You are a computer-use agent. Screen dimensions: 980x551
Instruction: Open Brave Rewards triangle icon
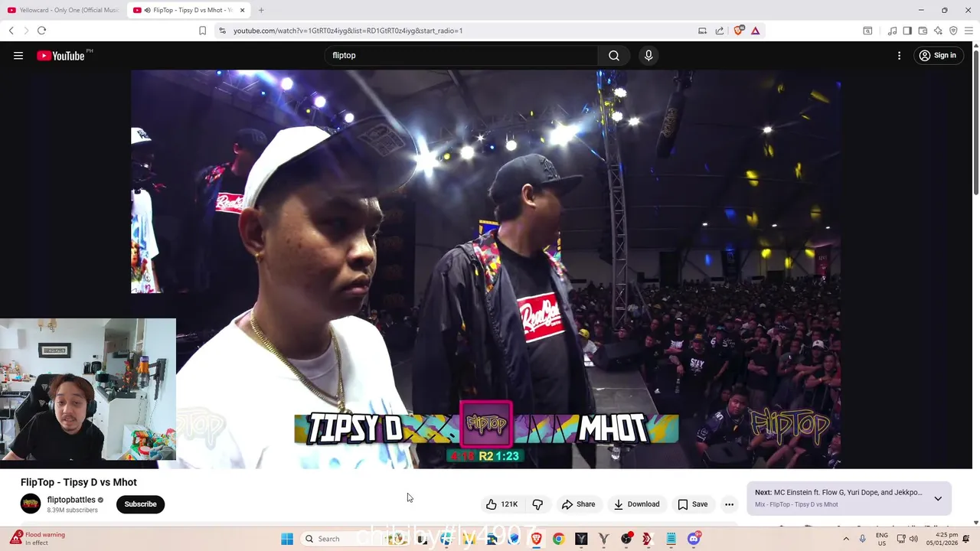click(755, 31)
